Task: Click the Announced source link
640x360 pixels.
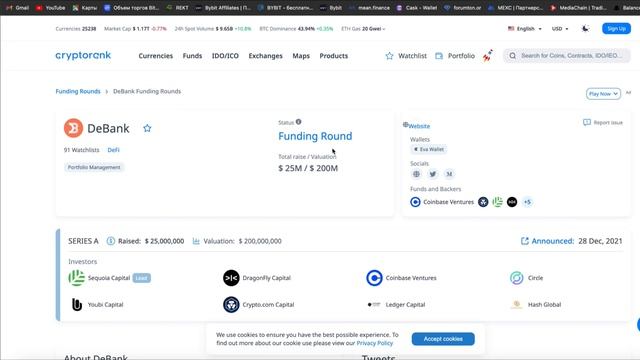Action: 547,241
